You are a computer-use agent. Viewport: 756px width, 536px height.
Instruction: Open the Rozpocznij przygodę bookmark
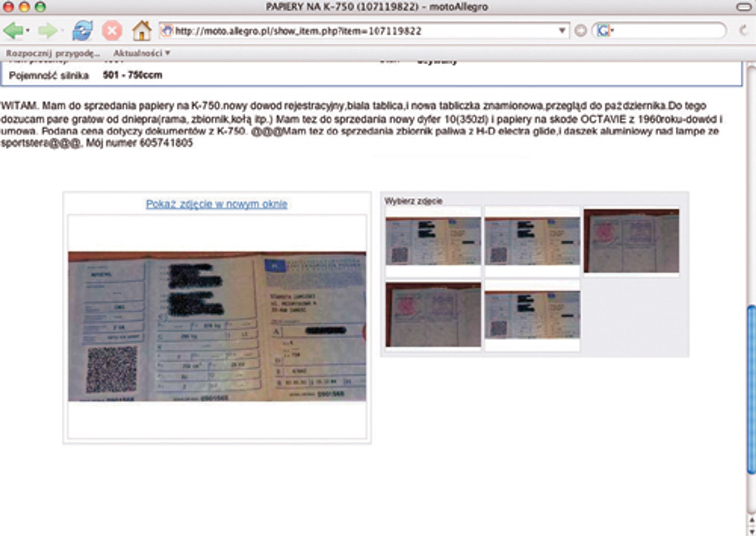pos(53,53)
